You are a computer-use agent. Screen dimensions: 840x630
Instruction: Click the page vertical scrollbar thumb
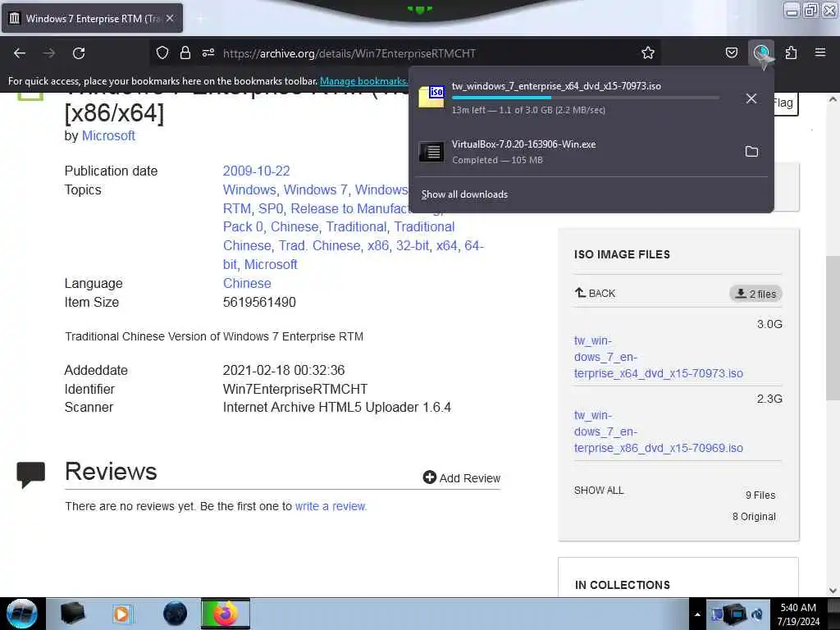pos(833,328)
